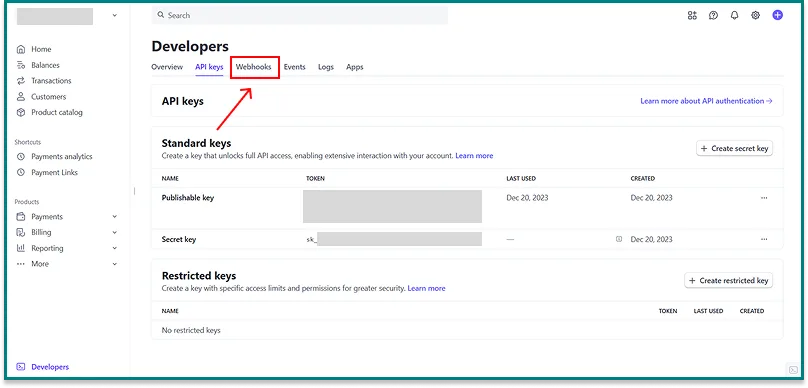Open Learn more about API authentication link

pyautogui.click(x=706, y=101)
